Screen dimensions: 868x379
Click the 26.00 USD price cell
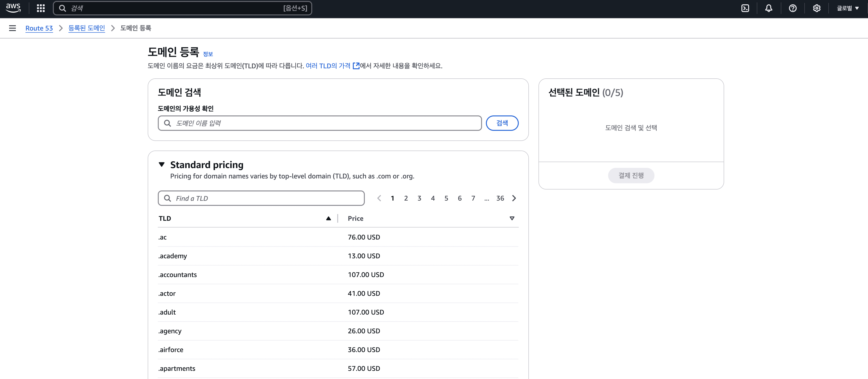(364, 331)
